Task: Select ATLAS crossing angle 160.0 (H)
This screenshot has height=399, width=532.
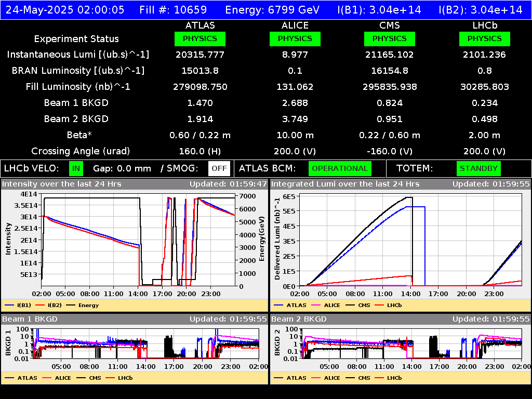Action: pyautogui.click(x=200, y=151)
